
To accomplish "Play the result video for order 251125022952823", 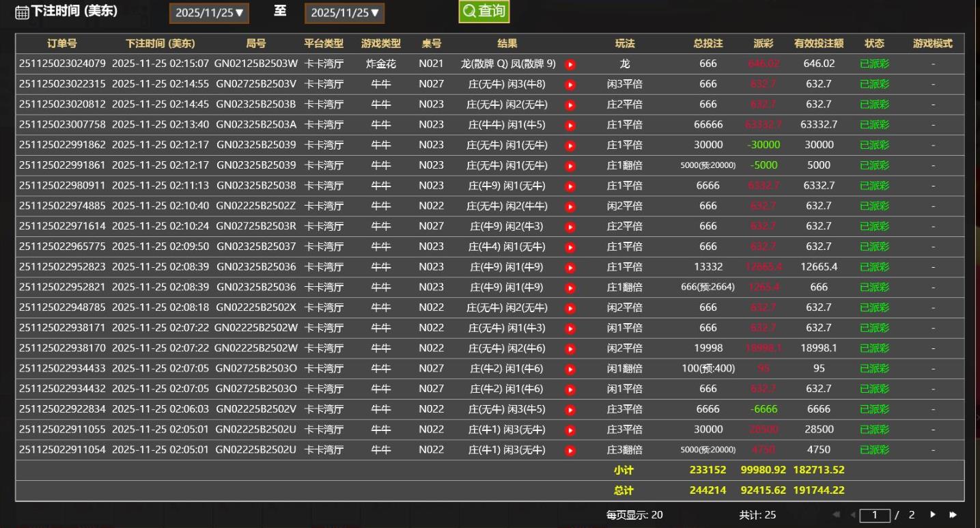I will click(x=570, y=268).
